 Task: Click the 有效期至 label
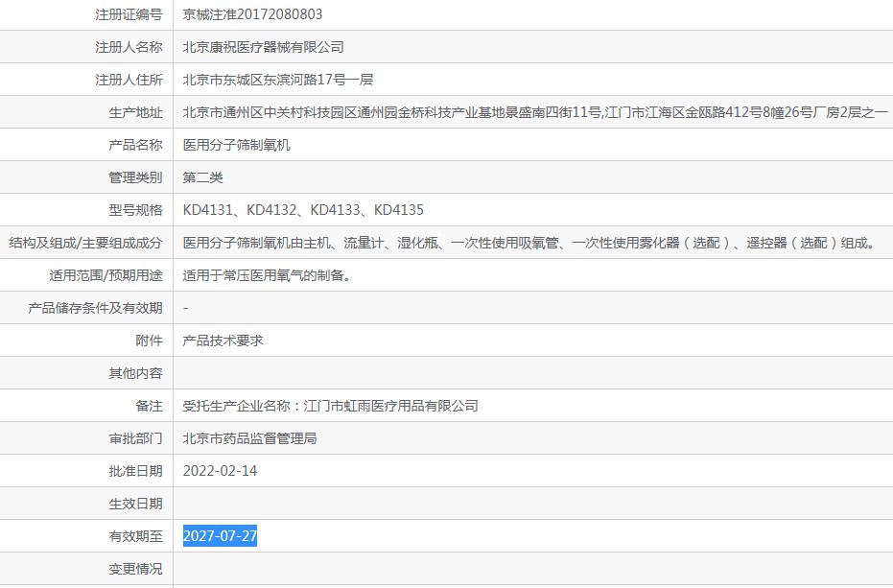coord(135,536)
